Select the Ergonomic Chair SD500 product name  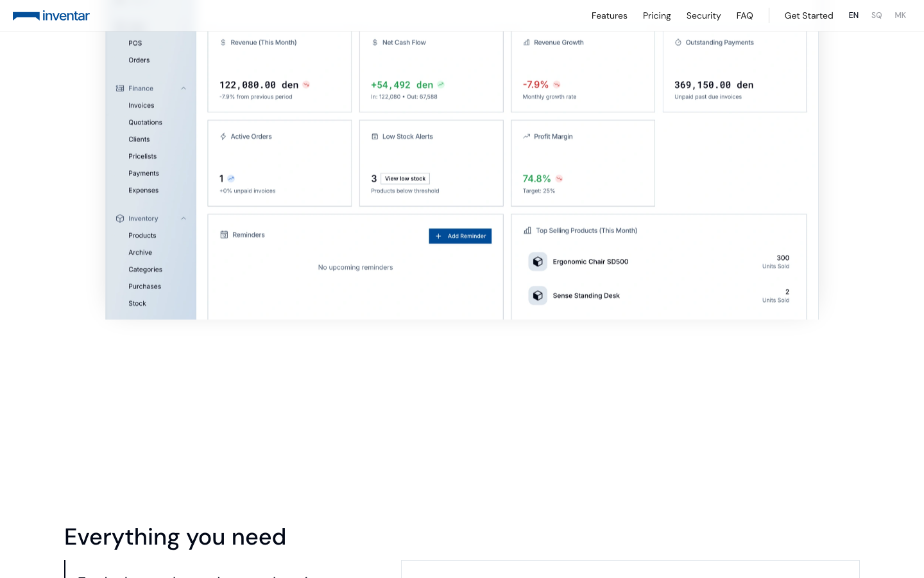[x=590, y=262]
